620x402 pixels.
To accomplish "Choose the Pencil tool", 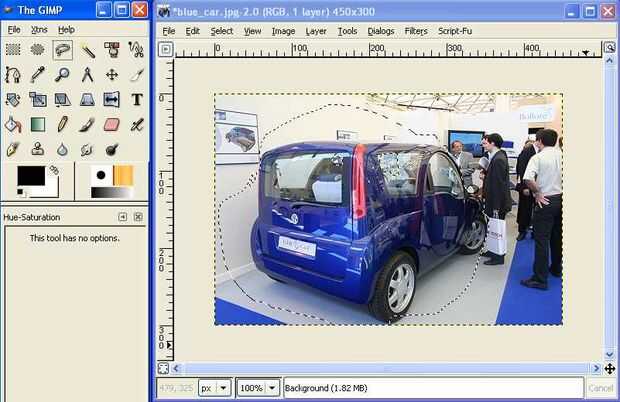I will click(x=62, y=125).
